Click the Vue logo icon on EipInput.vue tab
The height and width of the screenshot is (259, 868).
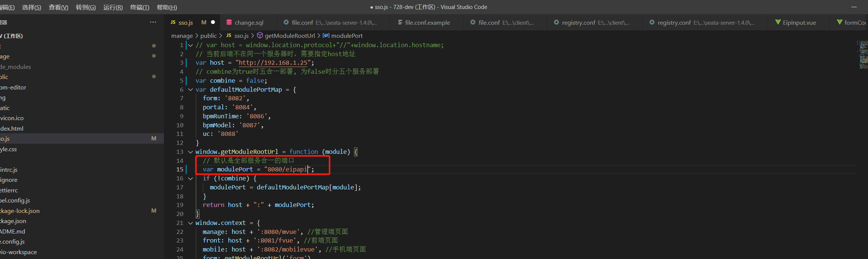coord(778,22)
